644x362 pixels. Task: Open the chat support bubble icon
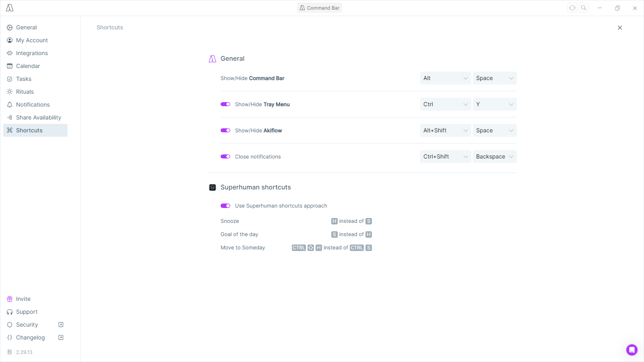(632, 350)
